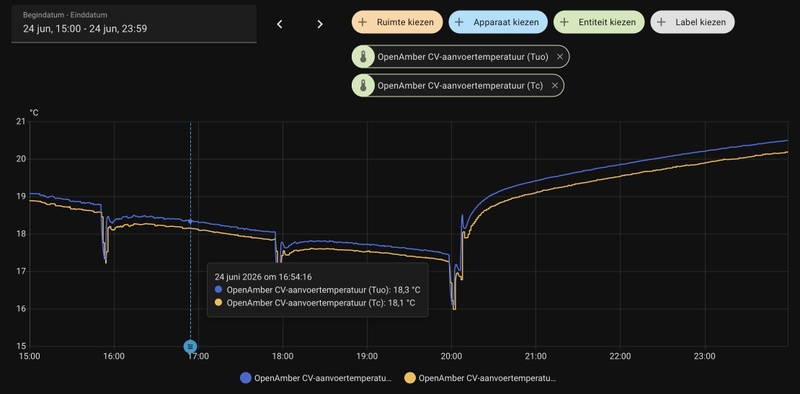This screenshot has height=394, width=800.
Task: Remove the CV-aanvoertemperatuur (Tuo) entity chip
Action: pyautogui.click(x=560, y=57)
